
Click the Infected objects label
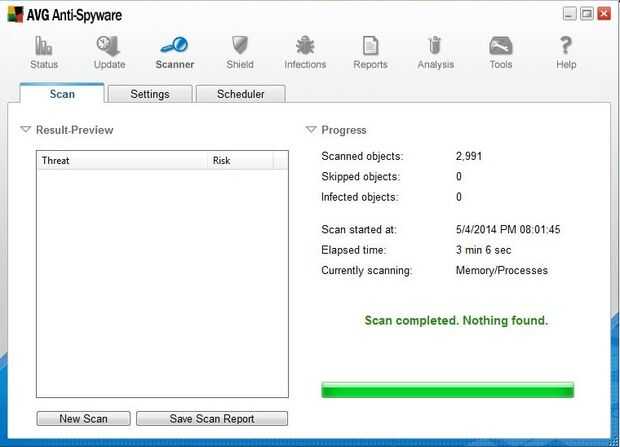tap(360, 197)
